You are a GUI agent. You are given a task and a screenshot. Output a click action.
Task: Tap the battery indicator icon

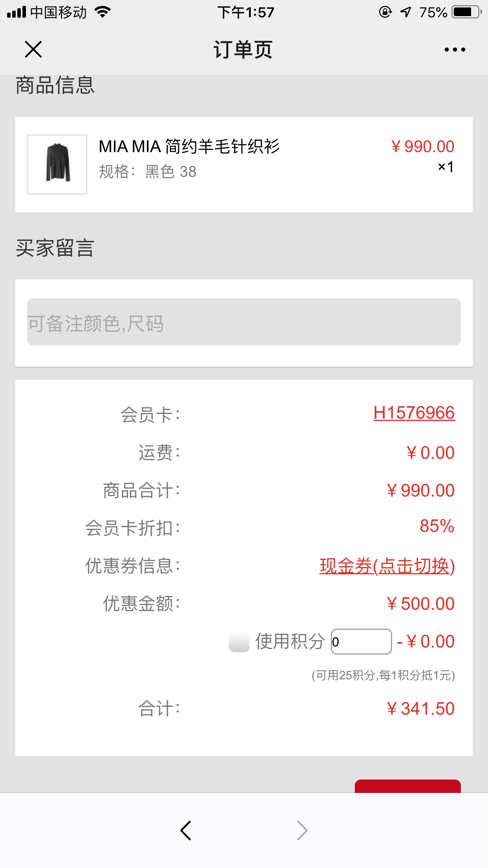(466, 12)
